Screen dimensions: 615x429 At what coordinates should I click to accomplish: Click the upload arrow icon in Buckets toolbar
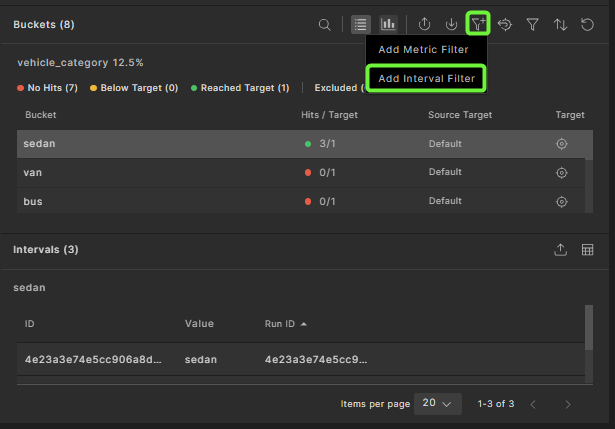[x=425, y=24]
